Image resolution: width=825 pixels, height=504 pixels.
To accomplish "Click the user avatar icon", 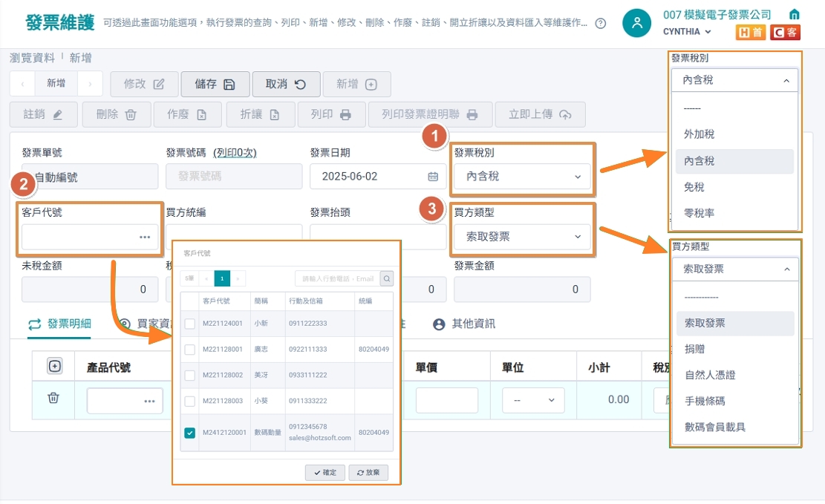I will (636, 22).
